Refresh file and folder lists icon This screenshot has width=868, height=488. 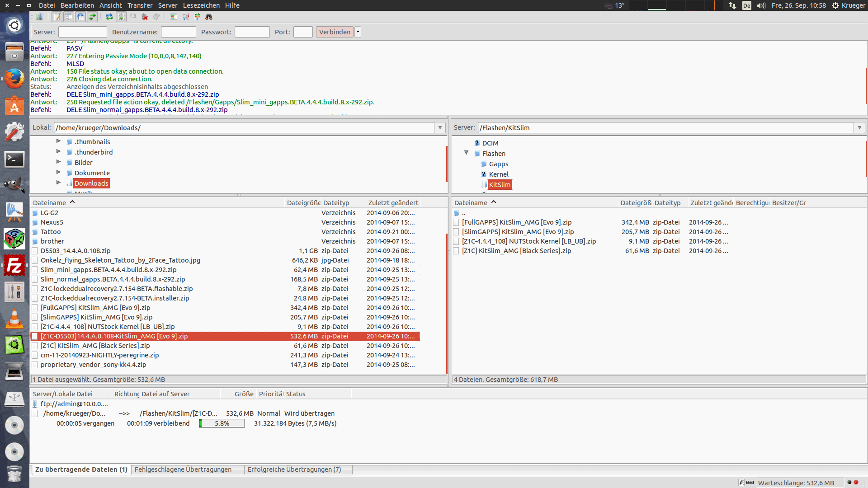pos(109,17)
